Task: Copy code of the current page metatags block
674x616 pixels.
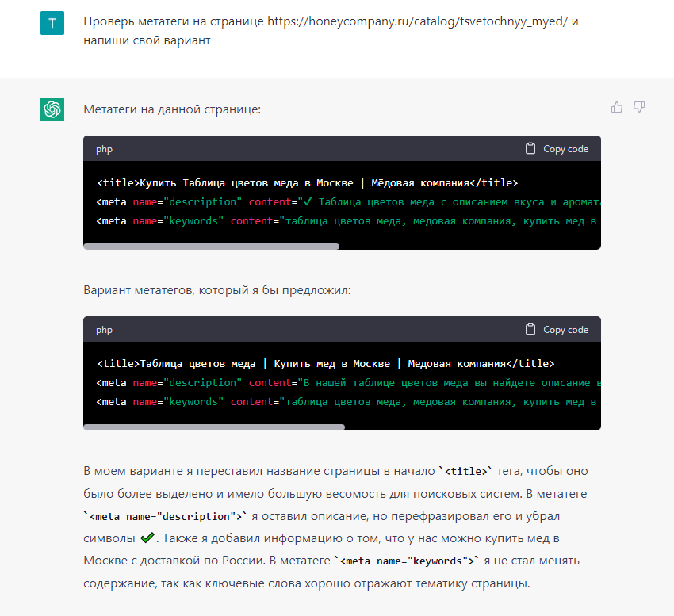Action: (557, 149)
